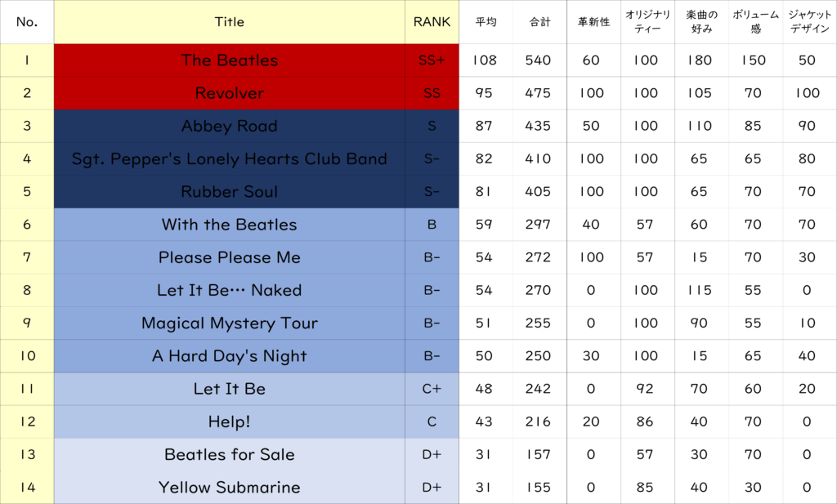Select the 'Abbey Road' title cell
837x504 pixels.
(229, 126)
